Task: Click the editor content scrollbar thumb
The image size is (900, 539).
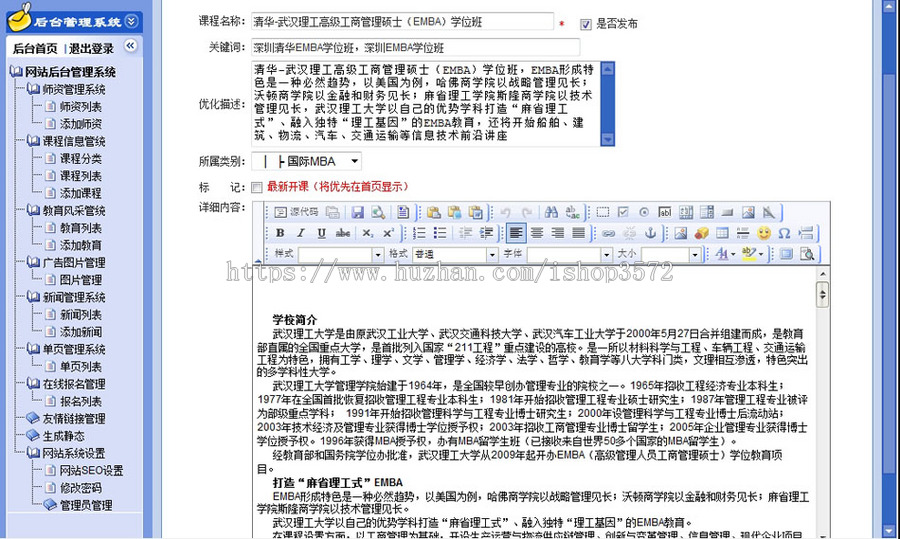Action: click(x=823, y=294)
